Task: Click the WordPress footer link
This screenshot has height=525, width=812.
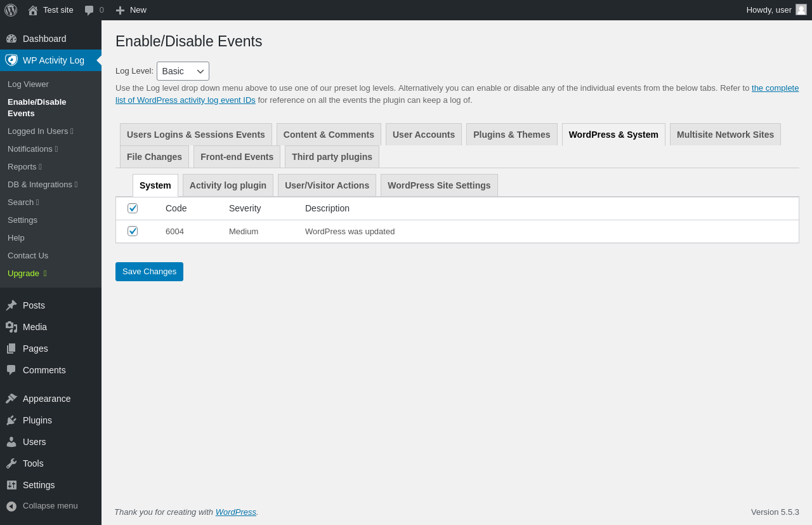Action: (x=235, y=512)
